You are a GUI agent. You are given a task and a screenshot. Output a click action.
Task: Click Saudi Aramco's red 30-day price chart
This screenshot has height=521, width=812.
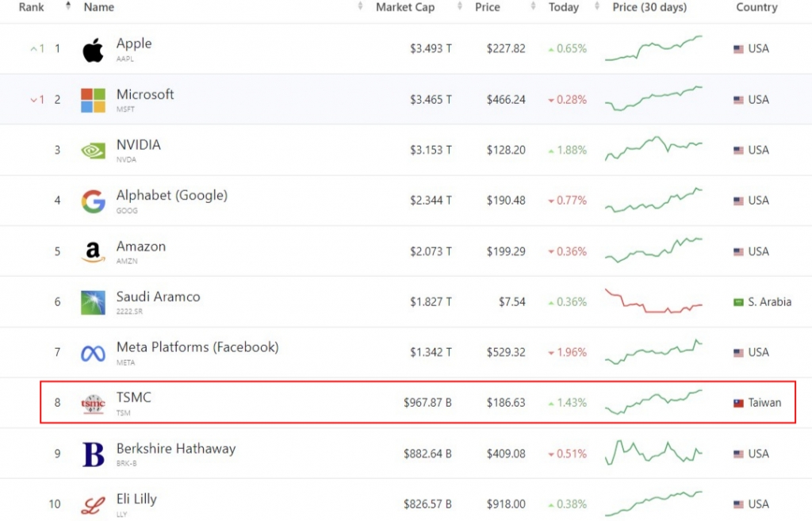coord(653,302)
